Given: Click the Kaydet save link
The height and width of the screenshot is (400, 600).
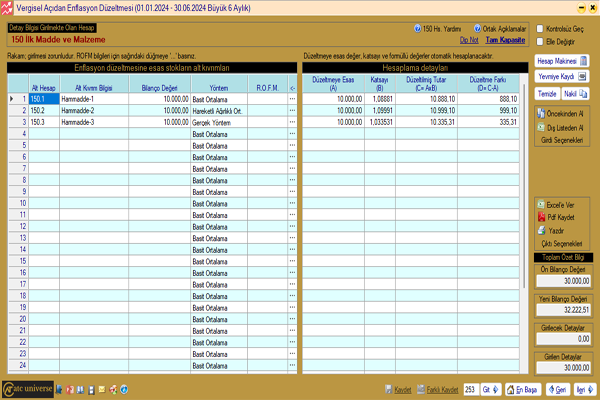Looking at the screenshot, I should (x=398, y=390).
